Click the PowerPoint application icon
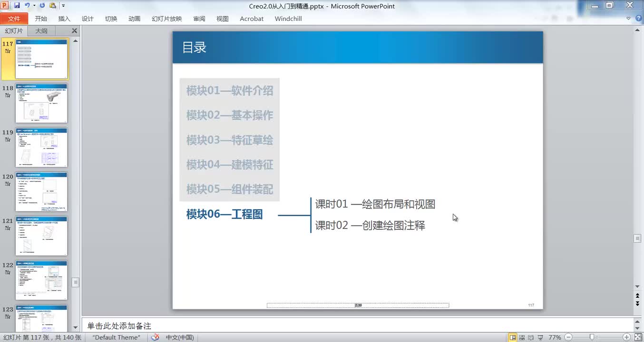The height and width of the screenshot is (342, 644). point(5,6)
